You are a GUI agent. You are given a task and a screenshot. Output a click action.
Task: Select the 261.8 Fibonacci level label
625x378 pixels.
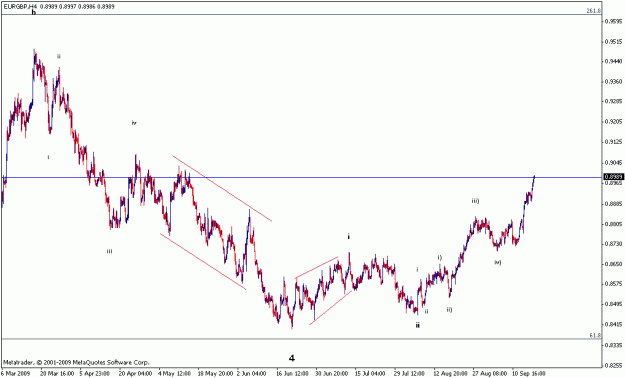(594, 11)
